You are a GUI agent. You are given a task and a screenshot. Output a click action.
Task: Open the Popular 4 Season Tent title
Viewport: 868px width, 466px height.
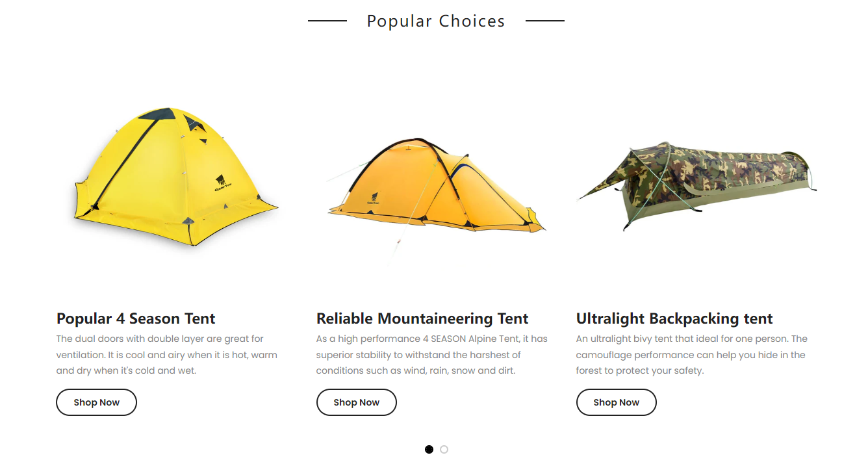tap(136, 318)
